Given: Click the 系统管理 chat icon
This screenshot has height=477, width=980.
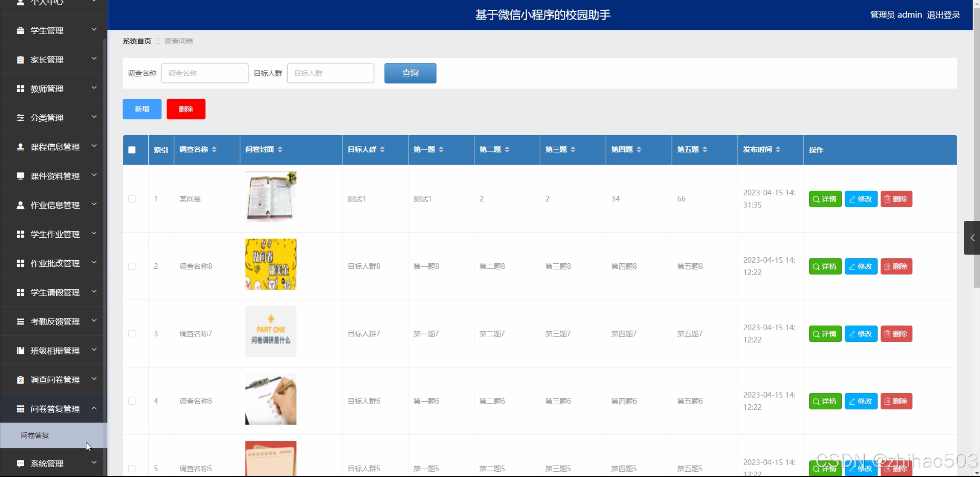Looking at the screenshot, I should tap(20, 463).
